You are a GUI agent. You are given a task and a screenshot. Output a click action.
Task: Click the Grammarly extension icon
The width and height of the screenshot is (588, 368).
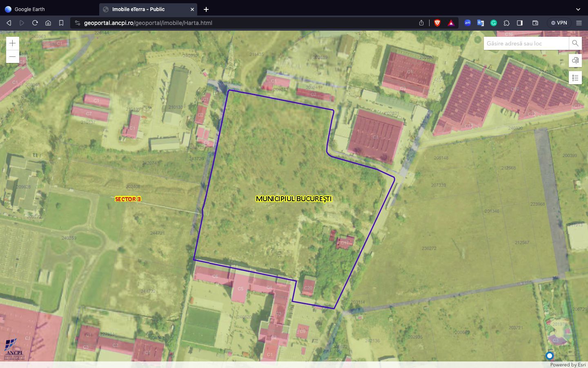[x=494, y=23]
